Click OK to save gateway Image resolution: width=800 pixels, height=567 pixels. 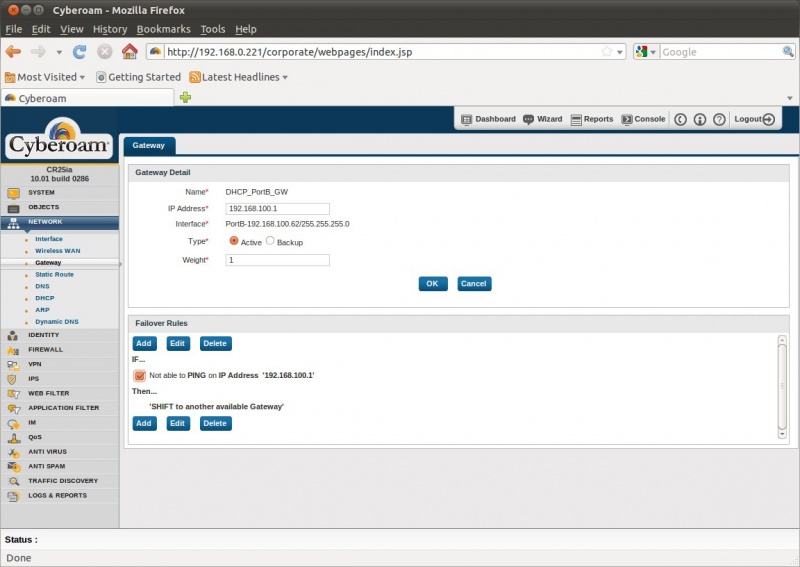pos(432,283)
